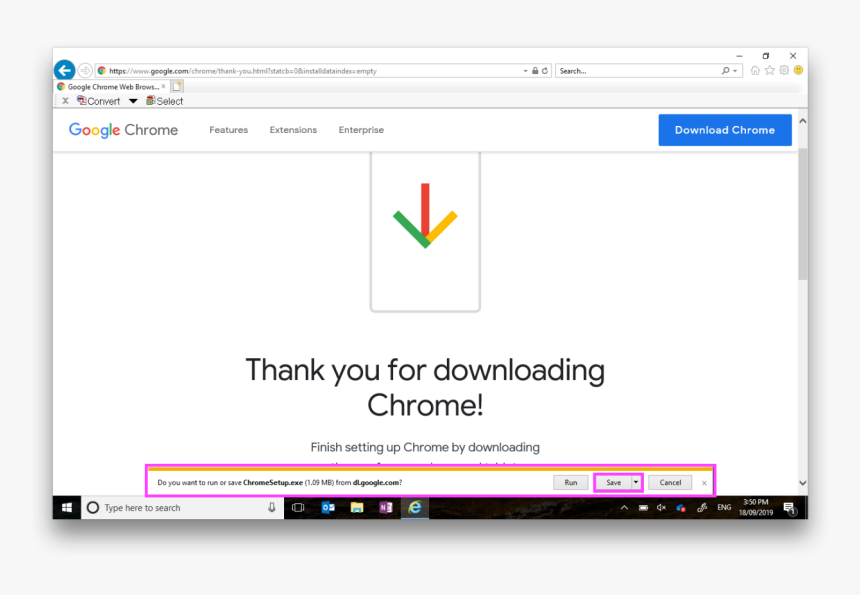Select the Google Chrome Web Browser tab
The image size is (860, 595).
click(x=110, y=87)
